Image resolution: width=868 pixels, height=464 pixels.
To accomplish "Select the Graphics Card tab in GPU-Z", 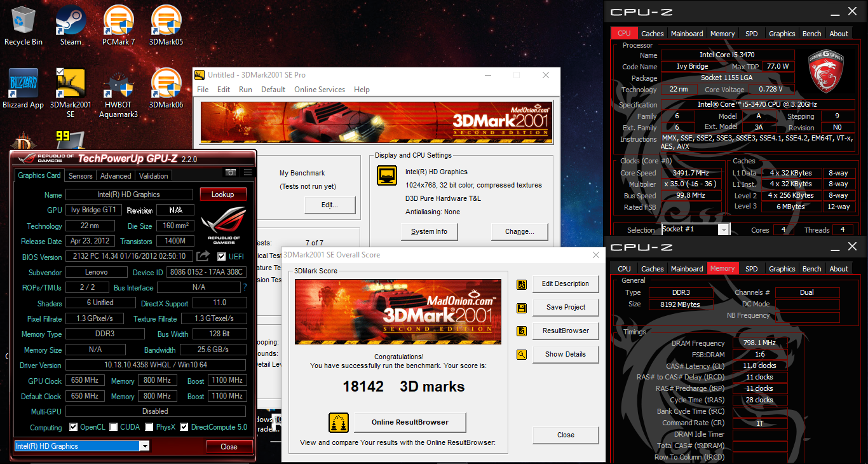I will pos(39,175).
